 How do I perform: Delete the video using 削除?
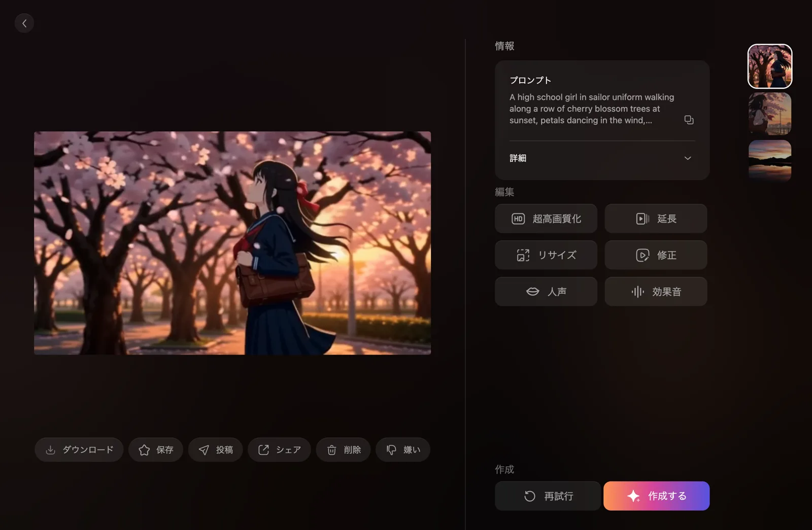pyautogui.click(x=344, y=450)
